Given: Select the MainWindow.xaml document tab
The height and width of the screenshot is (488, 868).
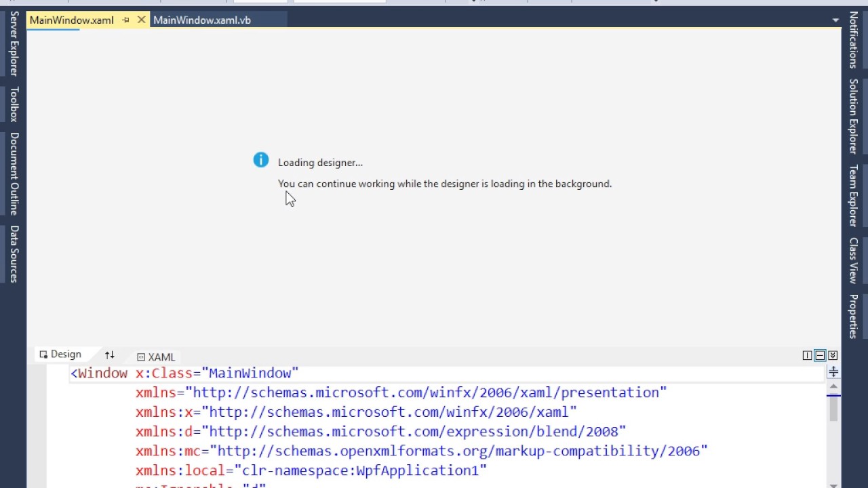Looking at the screenshot, I should pos(72,20).
